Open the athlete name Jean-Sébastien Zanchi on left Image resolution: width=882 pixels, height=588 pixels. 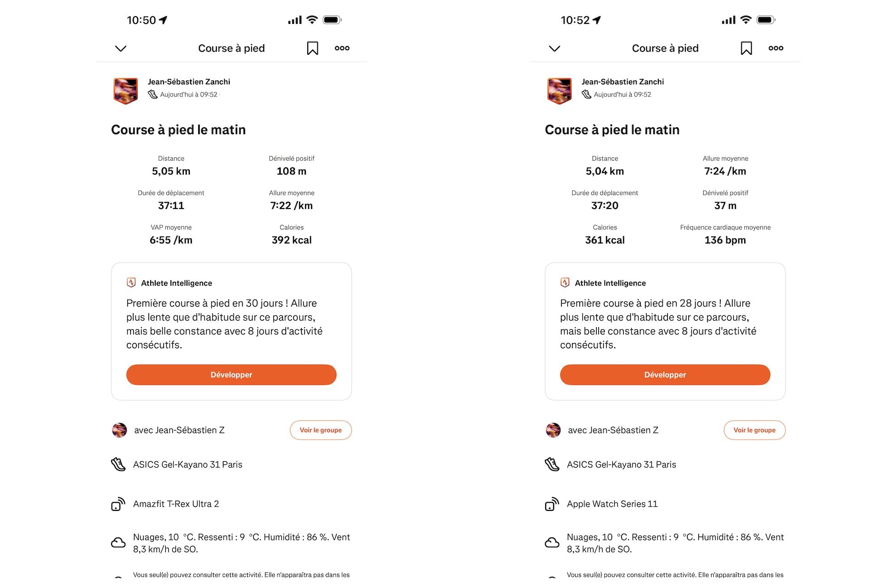click(189, 82)
